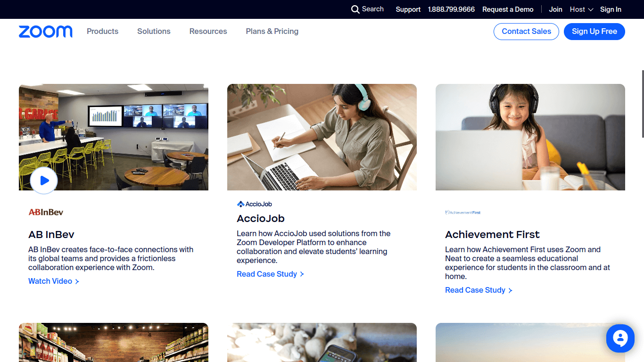Click the AccioJob logo
This screenshot has width=644, height=362.
click(255, 204)
